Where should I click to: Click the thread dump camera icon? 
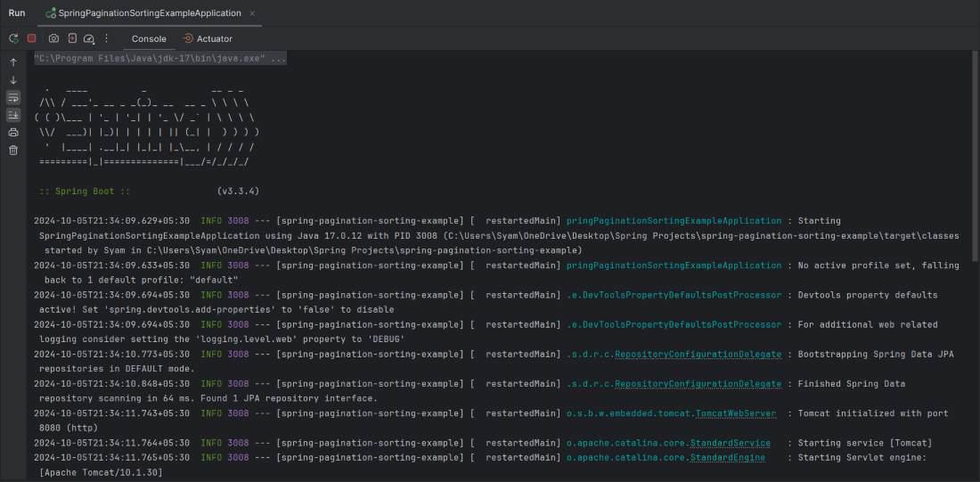tap(53, 38)
